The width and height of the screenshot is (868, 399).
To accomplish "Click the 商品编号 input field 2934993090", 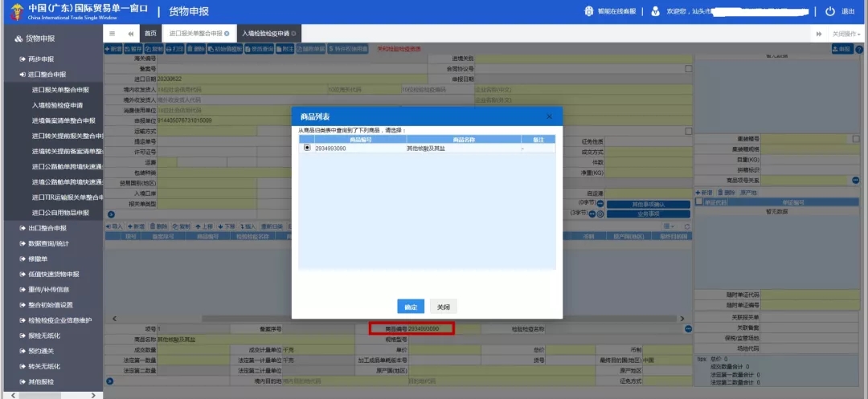I will click(x=445, y=329).
